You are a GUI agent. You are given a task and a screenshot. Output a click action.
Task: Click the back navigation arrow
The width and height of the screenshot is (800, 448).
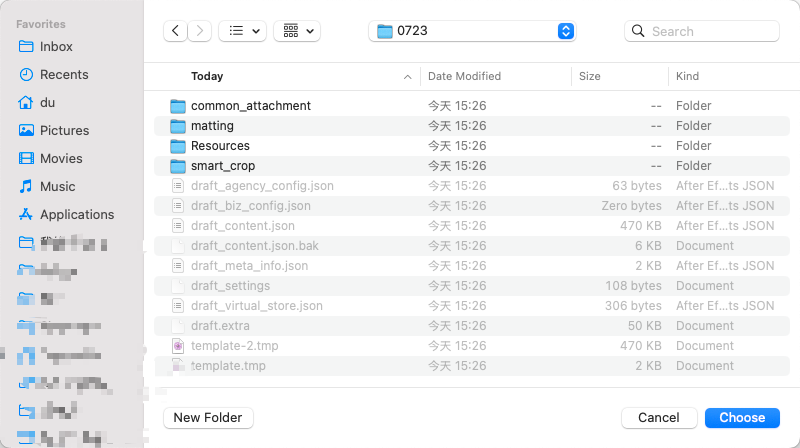coord(176,31)
